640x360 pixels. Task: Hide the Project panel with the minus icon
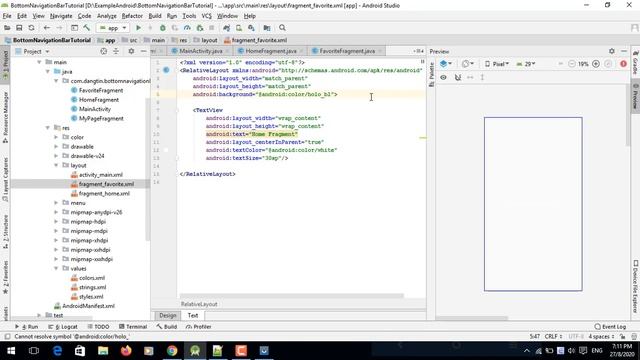(x=143, y=51)
